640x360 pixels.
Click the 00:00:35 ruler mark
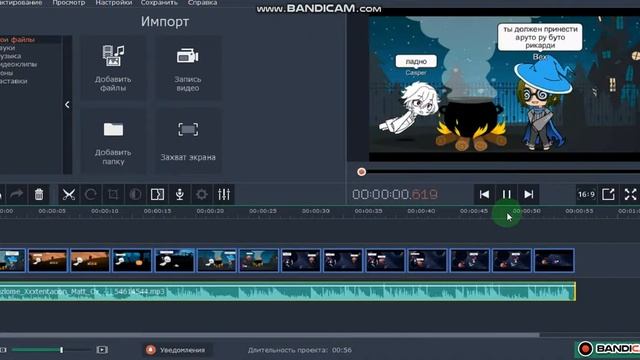(368, 211)
